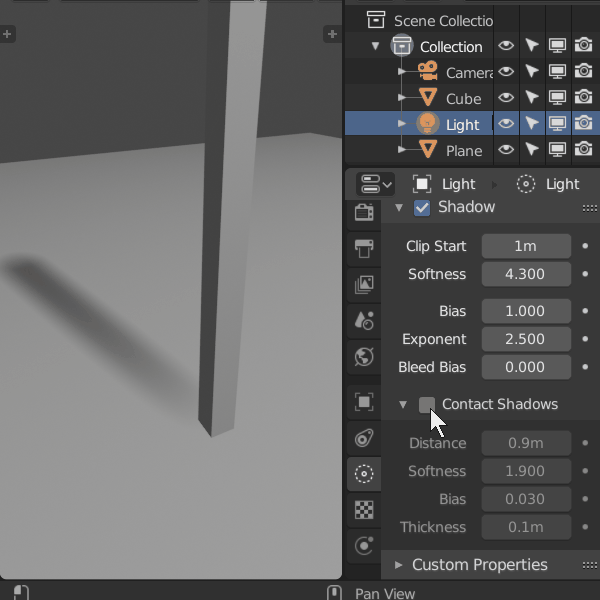Expand the Custom Properties panel
Viewport: 600px width, 600px height.
pyautogui.click(x=398, y=565)
